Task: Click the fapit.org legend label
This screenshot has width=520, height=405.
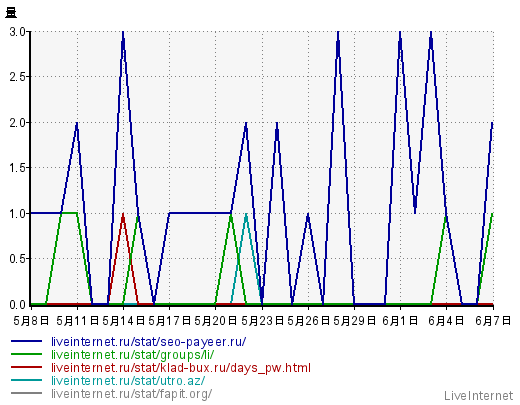Action: (x=131, y=394)
